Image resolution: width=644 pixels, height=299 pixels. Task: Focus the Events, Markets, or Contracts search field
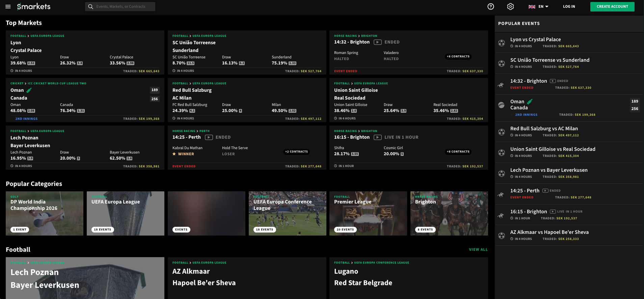120,6
